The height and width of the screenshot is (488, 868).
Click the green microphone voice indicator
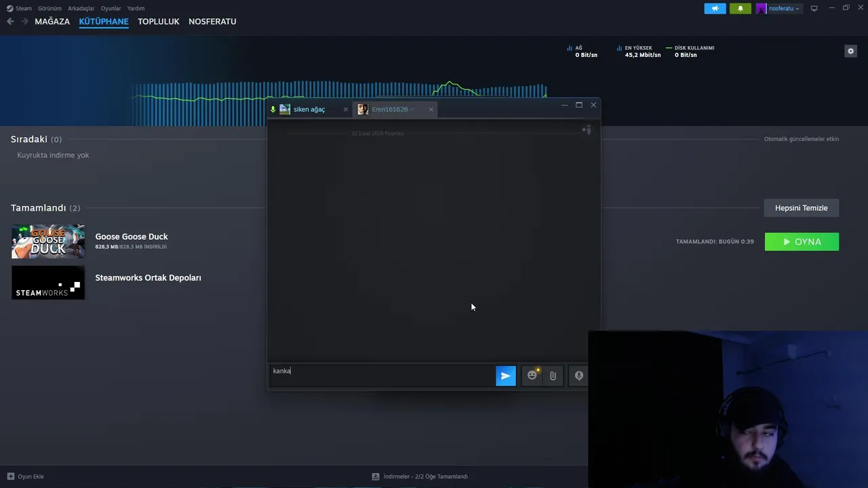click(273, 109)
